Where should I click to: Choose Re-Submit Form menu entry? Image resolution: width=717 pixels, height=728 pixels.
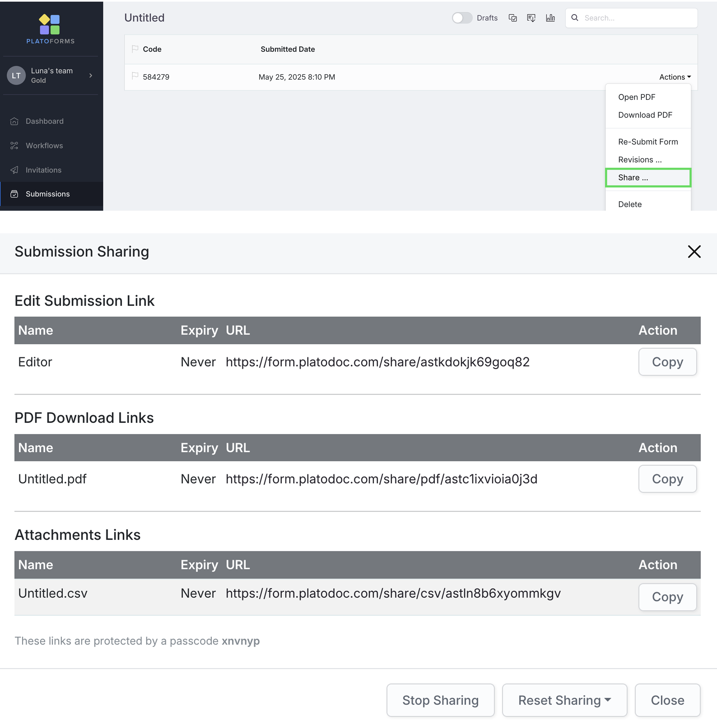(x=648, y=142)
